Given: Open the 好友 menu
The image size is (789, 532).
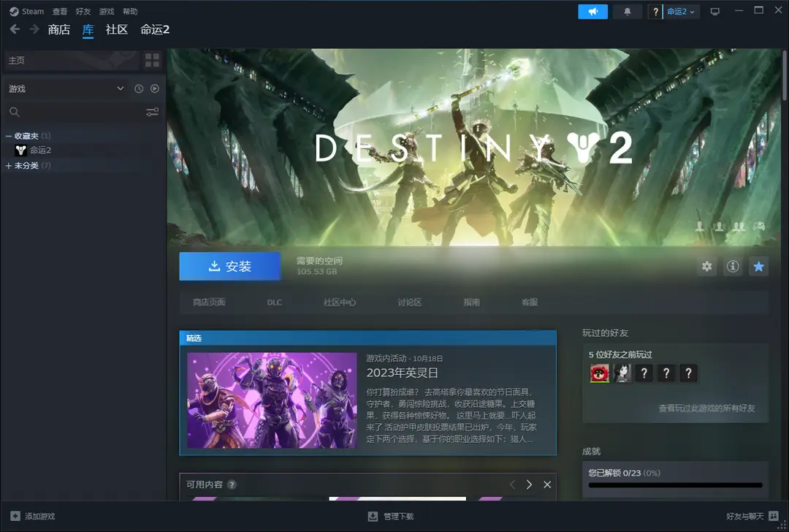Looking at the screenshot, I should pos(83,11).
